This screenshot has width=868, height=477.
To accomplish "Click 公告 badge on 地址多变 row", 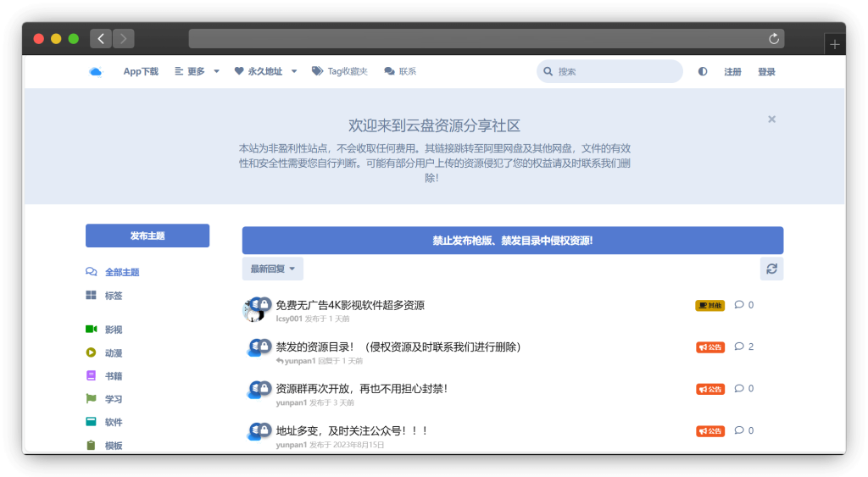I will click(710, 431).
